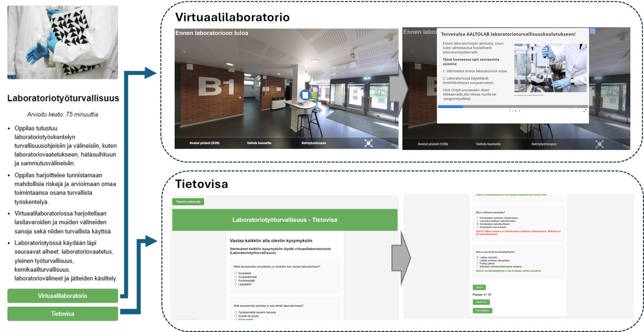Expand the slide popup with the diagonal arrows icon
Viewport: 644px width, 332px height.
click(585, 111)
